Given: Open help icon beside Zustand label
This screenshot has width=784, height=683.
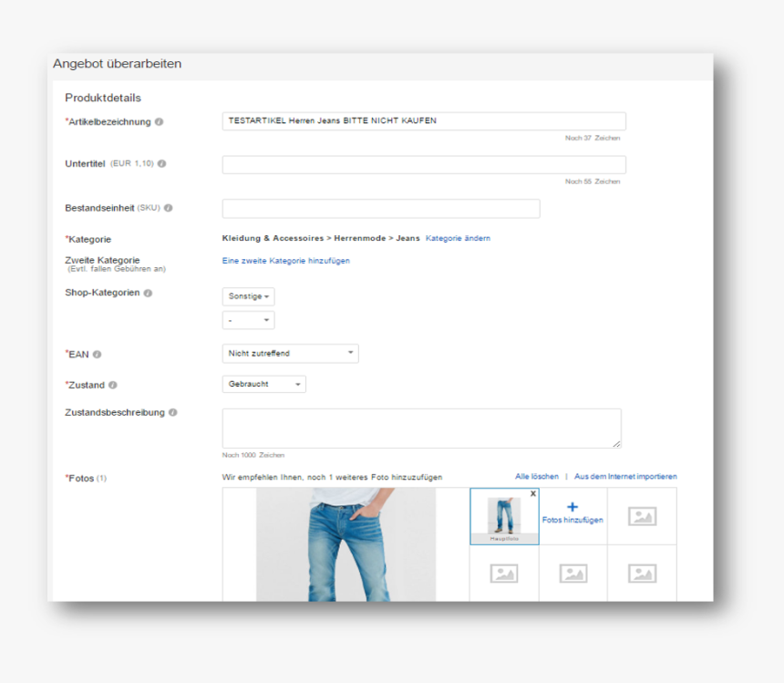Looking at the screenshot, I should tap(113, 385).
